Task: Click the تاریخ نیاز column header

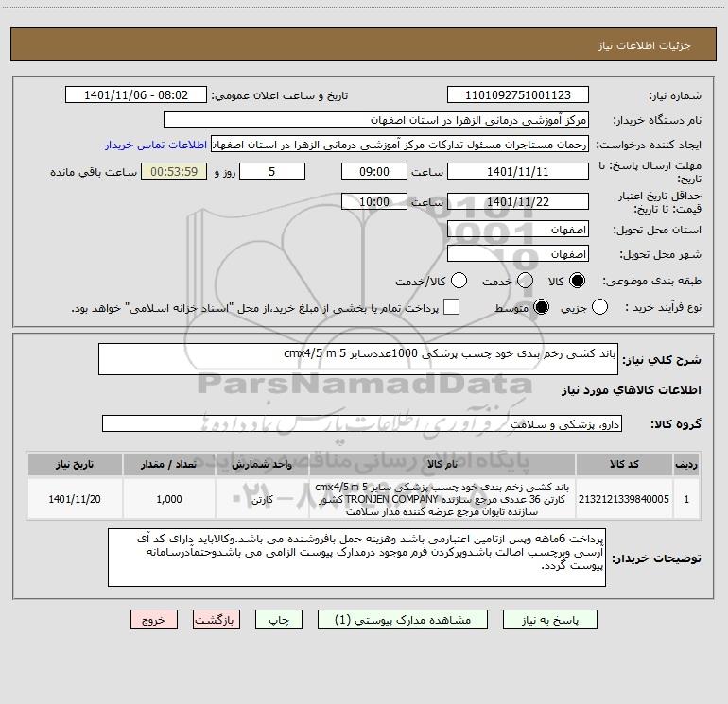Action: [x=75, y=465]
